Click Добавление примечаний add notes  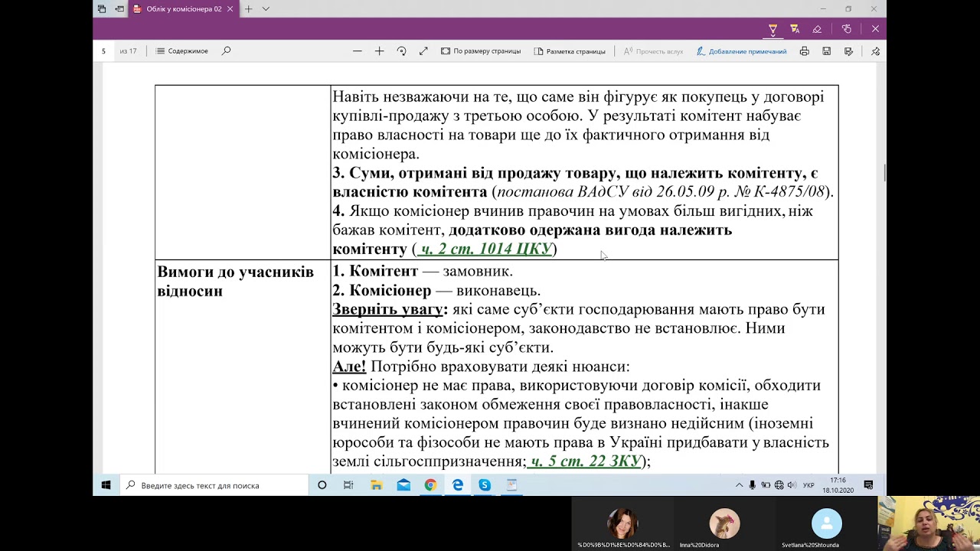click(x=741, y=51)
